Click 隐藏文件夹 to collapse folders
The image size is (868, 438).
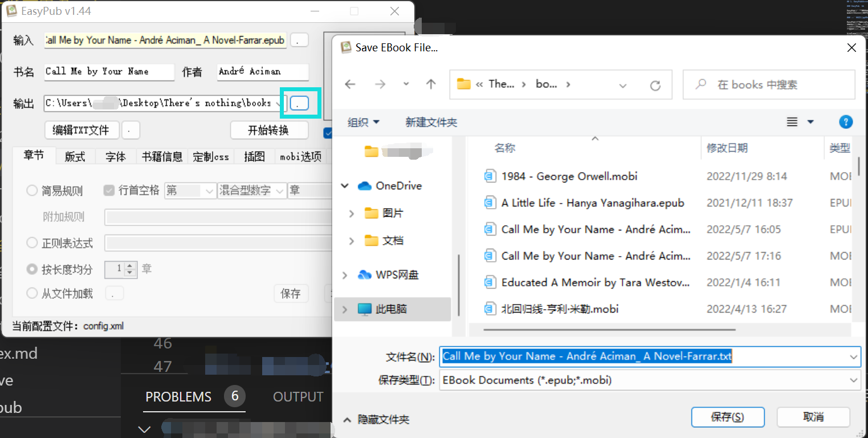click(x=377, y=419)
